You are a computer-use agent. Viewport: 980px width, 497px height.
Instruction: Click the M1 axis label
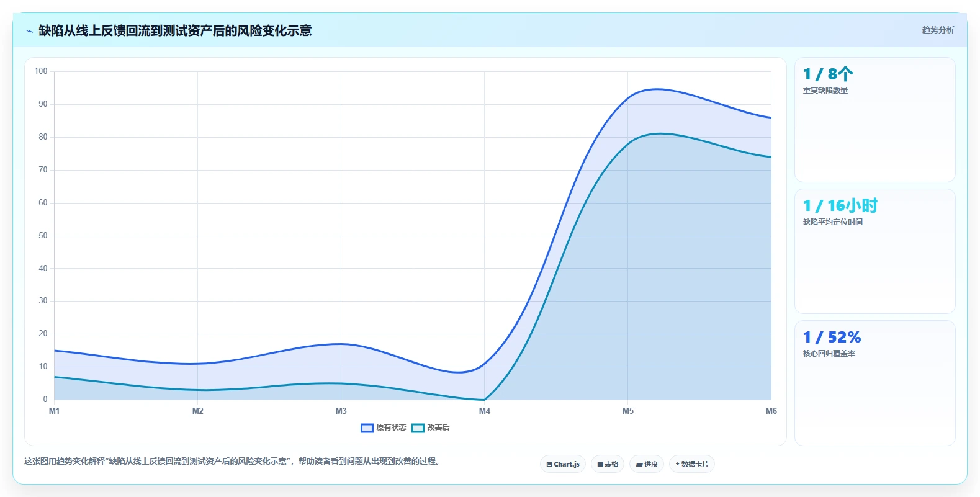[x=55, y=411]
